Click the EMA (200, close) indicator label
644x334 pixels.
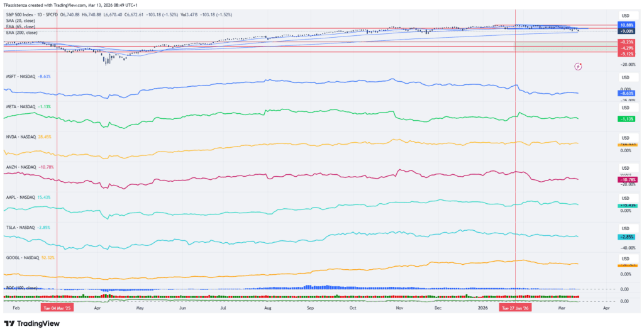coord(21,31)
